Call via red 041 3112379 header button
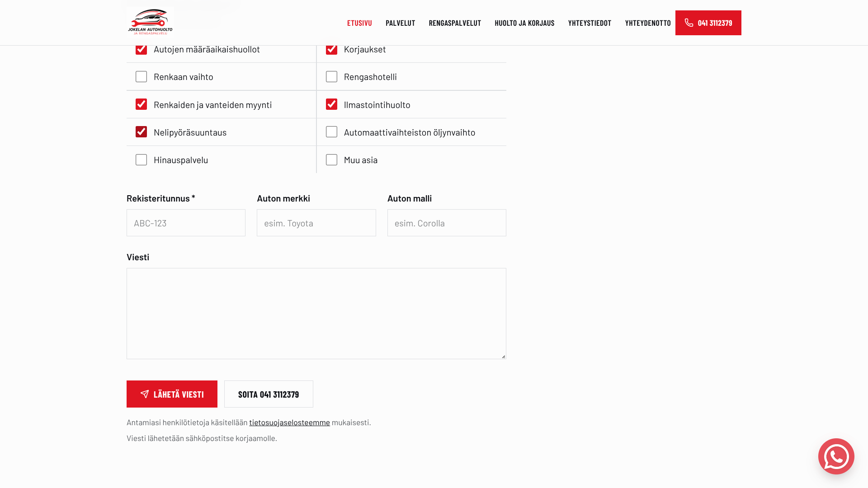The image size is (868, 488). click(x=708, y=23)
